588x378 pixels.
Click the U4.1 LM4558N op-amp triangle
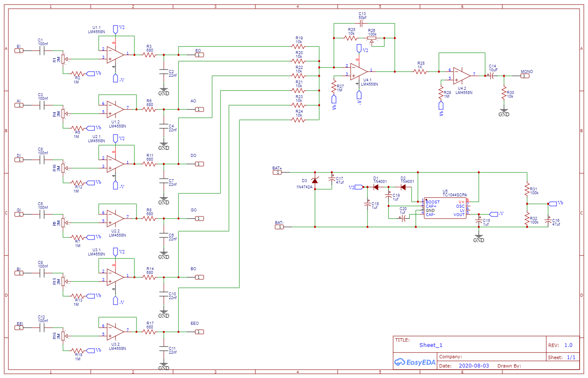pos(359,71)
